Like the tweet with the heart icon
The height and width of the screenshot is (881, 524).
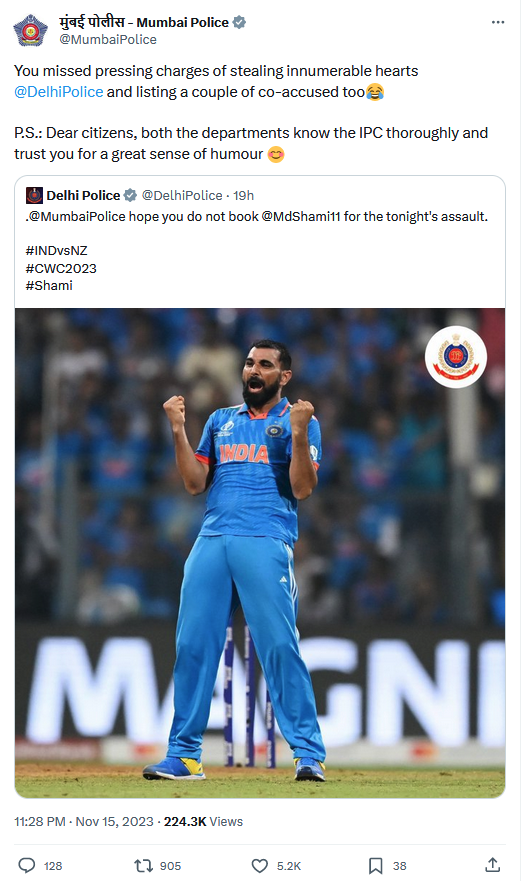[x=259, y=865]
